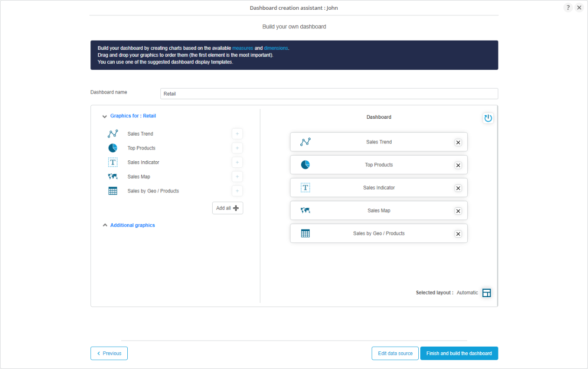
Task: Remove Sales by Geo / Products tile
Action: pyautogui.click(x=458, y=234)
